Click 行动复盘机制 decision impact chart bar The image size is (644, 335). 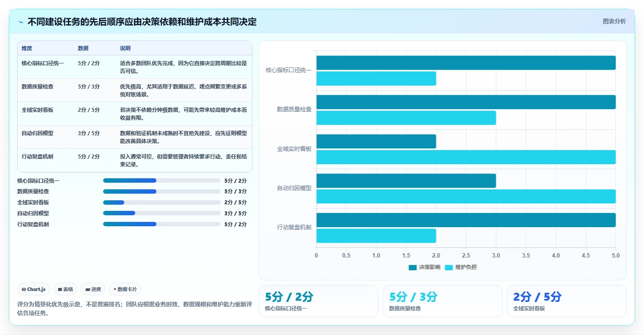(x=466, y=220)
